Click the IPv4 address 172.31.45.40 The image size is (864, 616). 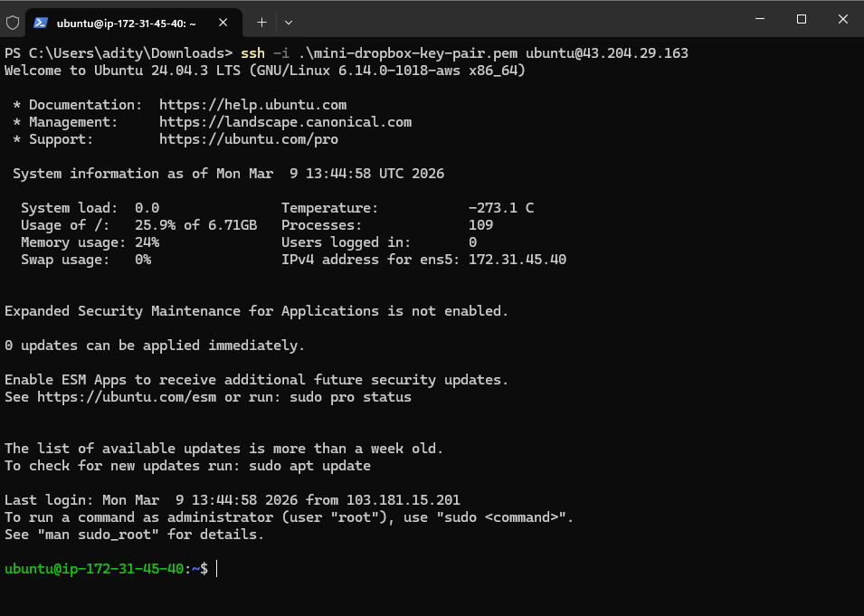tap(517, 260)
